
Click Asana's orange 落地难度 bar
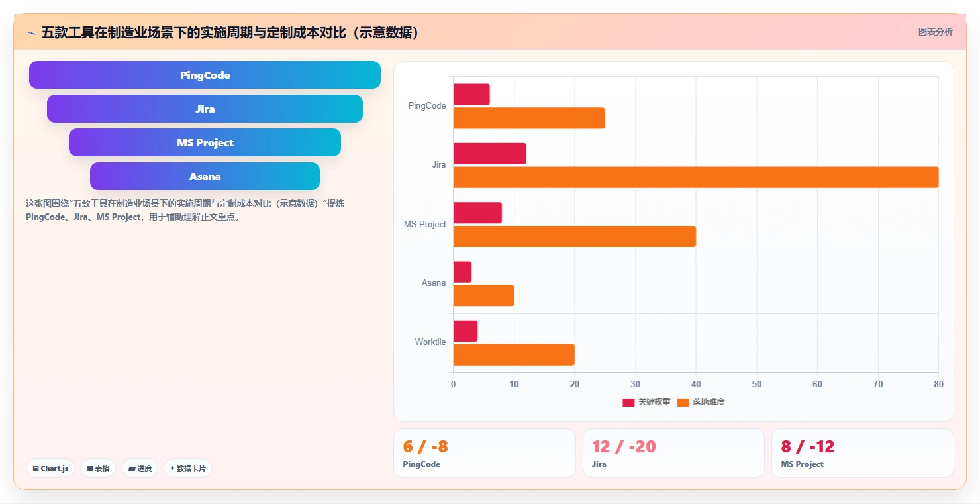tap(483, 295)
